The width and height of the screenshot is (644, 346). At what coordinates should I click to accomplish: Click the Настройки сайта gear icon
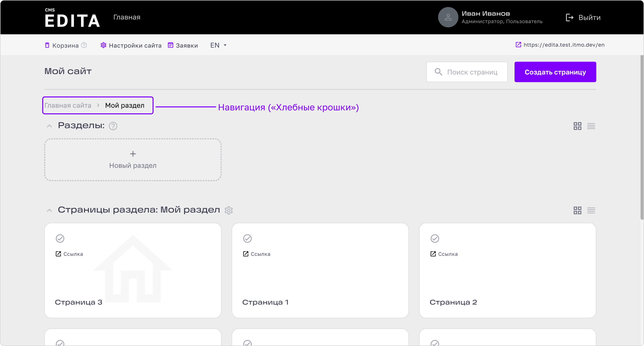[103, 45]
